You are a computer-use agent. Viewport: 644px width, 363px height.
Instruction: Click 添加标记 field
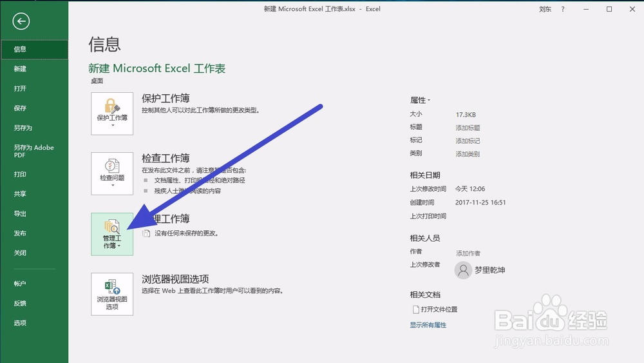[468, 141]
